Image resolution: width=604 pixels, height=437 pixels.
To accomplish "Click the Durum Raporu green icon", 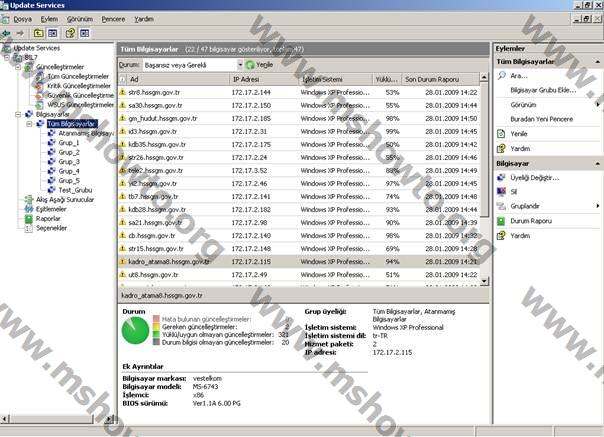I will [501, 221].
